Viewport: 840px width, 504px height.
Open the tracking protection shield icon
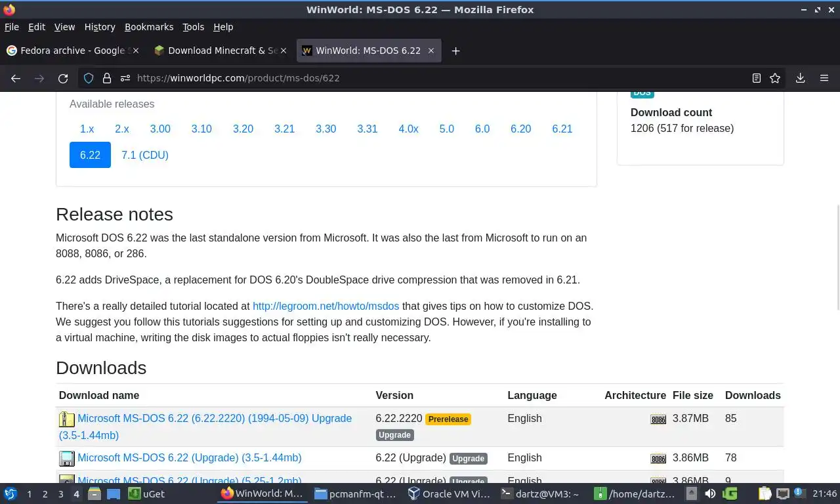click(x=89, y=78)
